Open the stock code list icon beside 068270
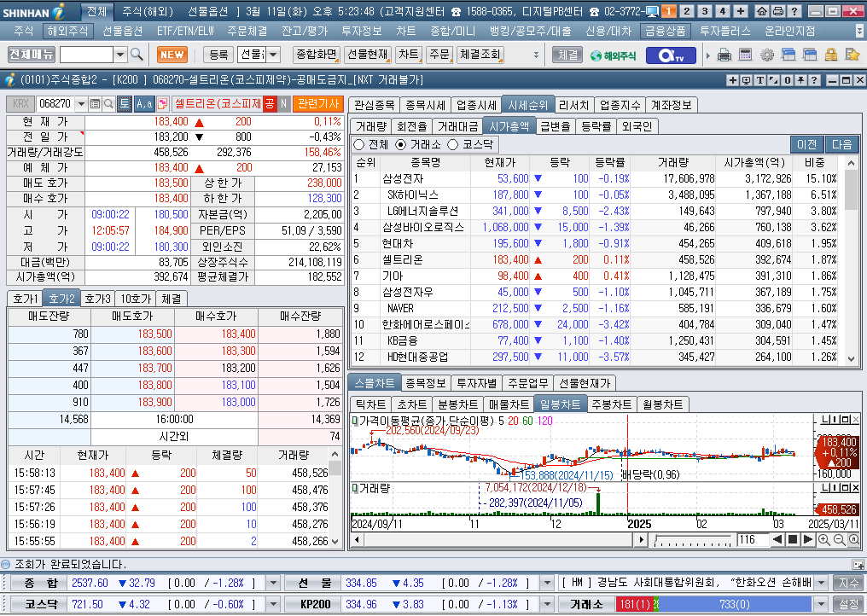Screen dimensions: 867x616 pos(95,103)
